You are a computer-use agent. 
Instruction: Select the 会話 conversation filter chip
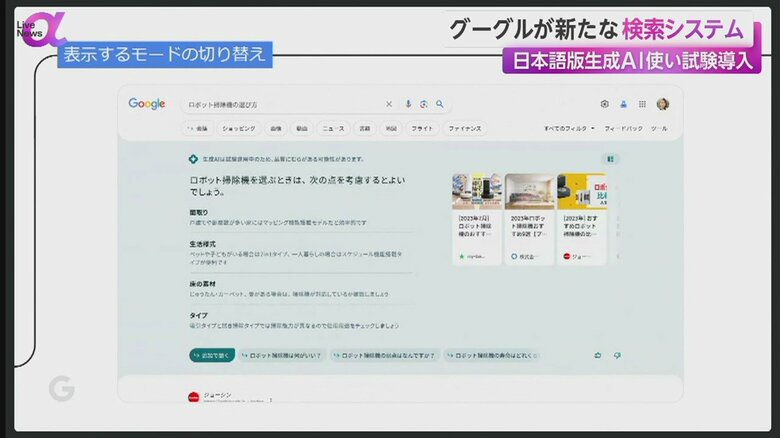[x=197, y=128]
